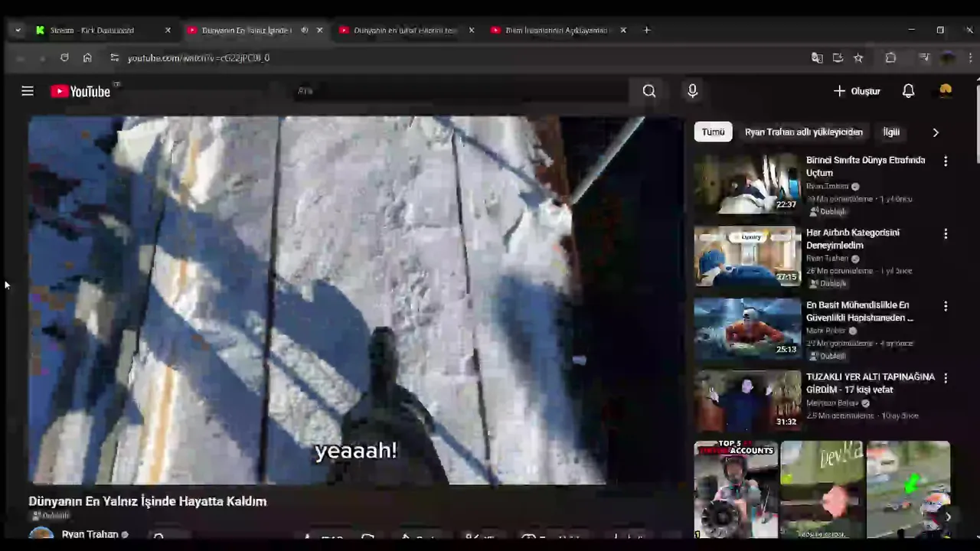Open the YouTube account avatar menu
The height and width of the screenshot is (551, 980).
(x=946, y=91)
